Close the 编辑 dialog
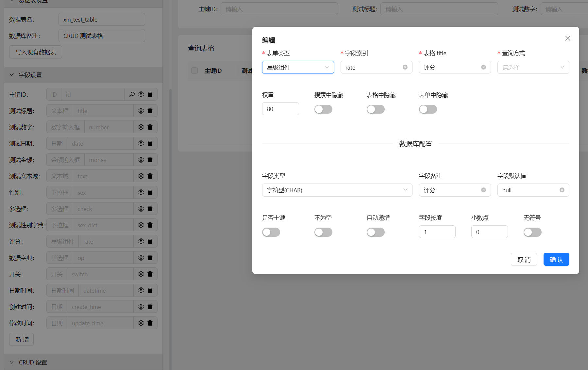 click(567, 38)
